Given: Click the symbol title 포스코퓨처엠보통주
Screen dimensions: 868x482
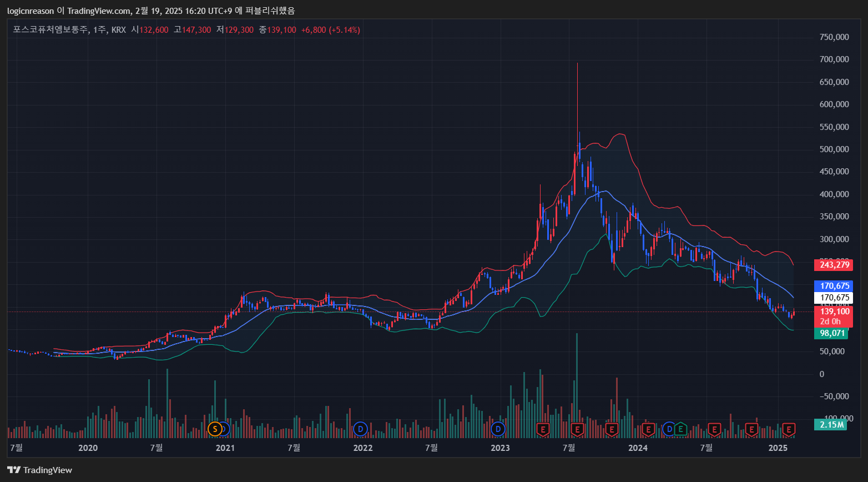Looking at the screenshot, I should [x=51, y=30].
